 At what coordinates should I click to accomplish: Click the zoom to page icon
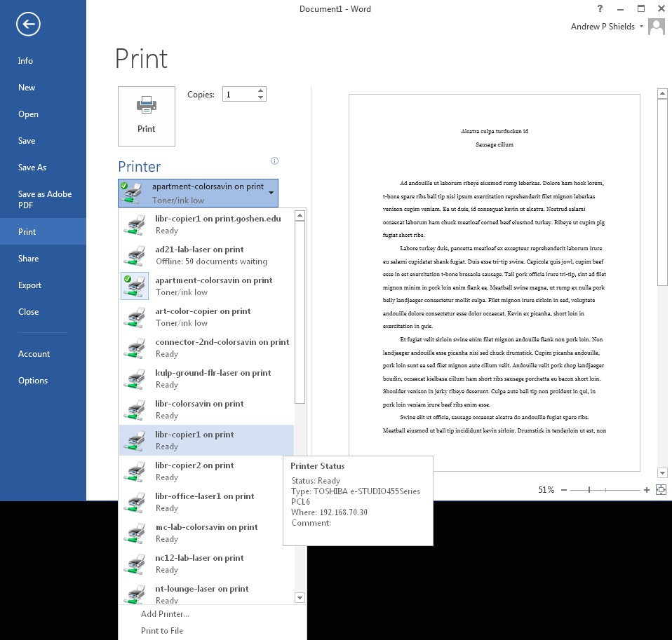[660, 490]
